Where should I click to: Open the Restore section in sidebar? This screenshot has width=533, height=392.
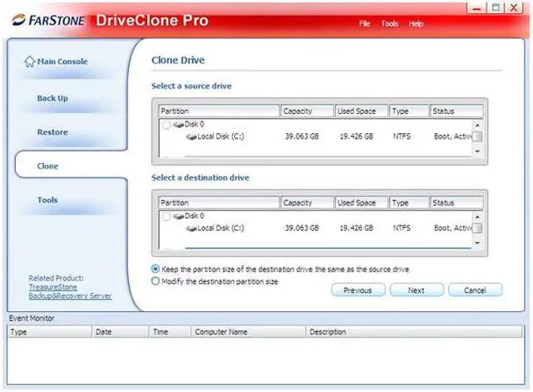tap(52, 132)
